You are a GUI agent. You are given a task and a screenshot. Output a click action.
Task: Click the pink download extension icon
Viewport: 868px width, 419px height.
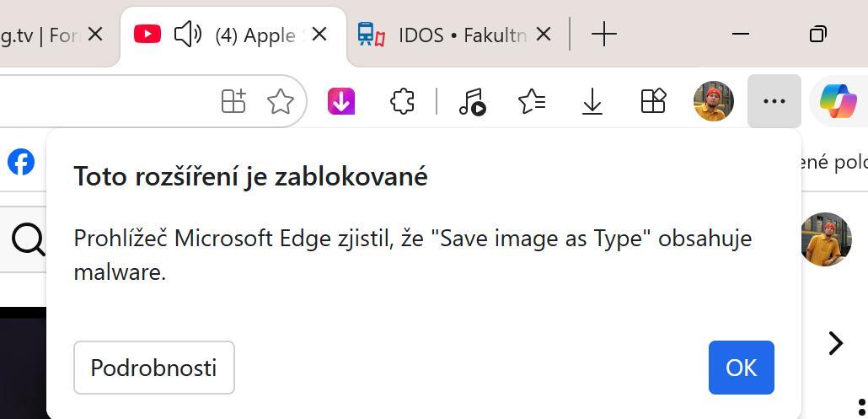341,101
